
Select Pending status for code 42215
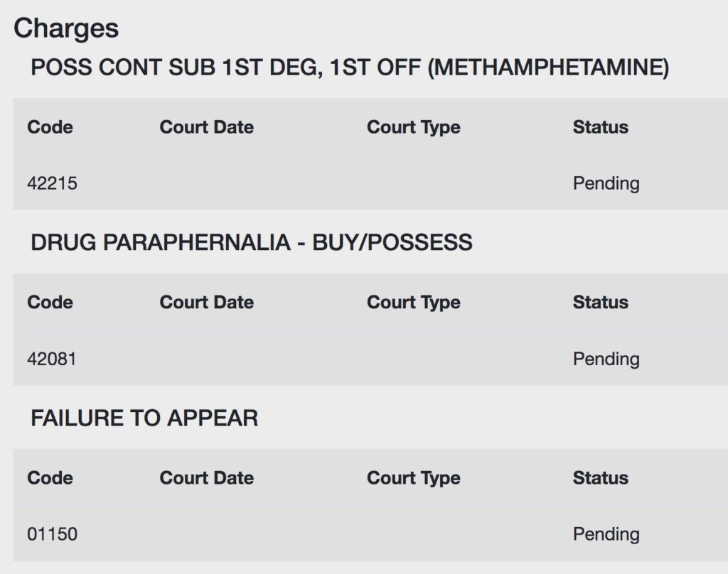click(606, 184)
